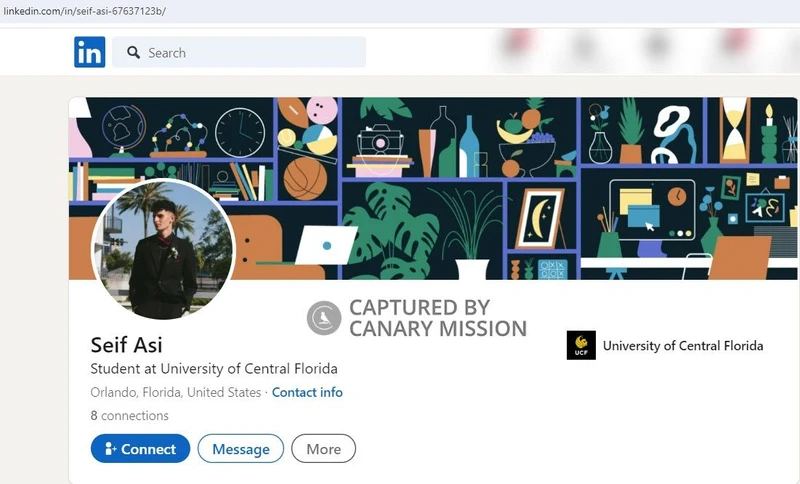Viewport: 800px width, 484px height.
Task: Click the 8 connections text
Action: (x=130, y=416)
